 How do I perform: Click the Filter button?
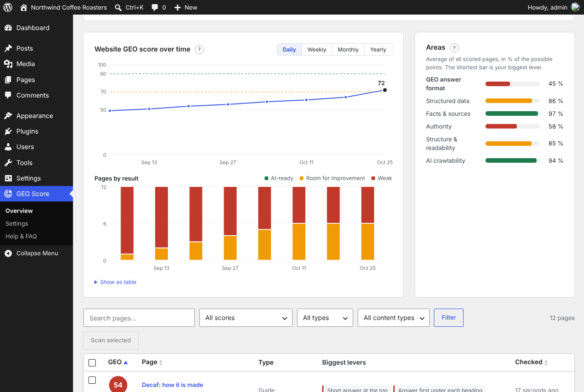pos(448,318)
